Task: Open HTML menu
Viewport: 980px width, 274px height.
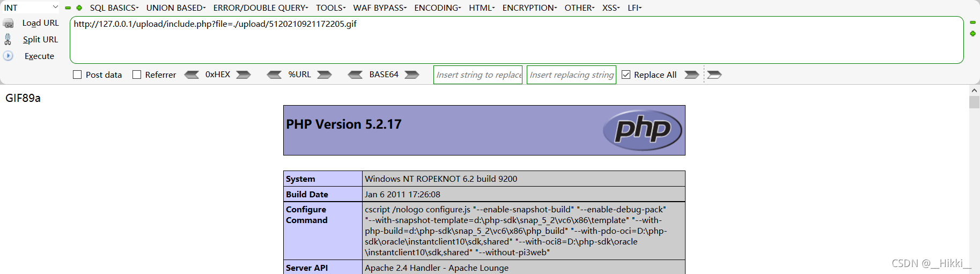Action: [x=482, y=8]
